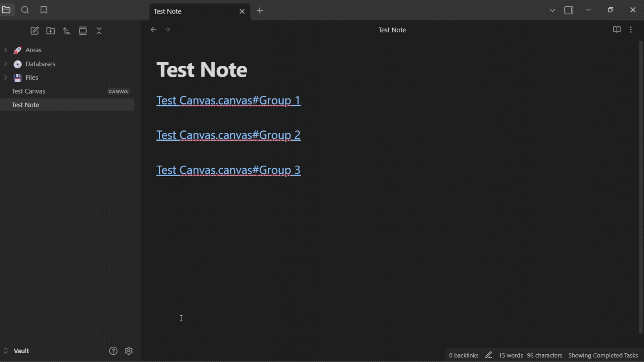Toggle the auto-reveal current file icon

pyautogui.click(x=83, y=31)
